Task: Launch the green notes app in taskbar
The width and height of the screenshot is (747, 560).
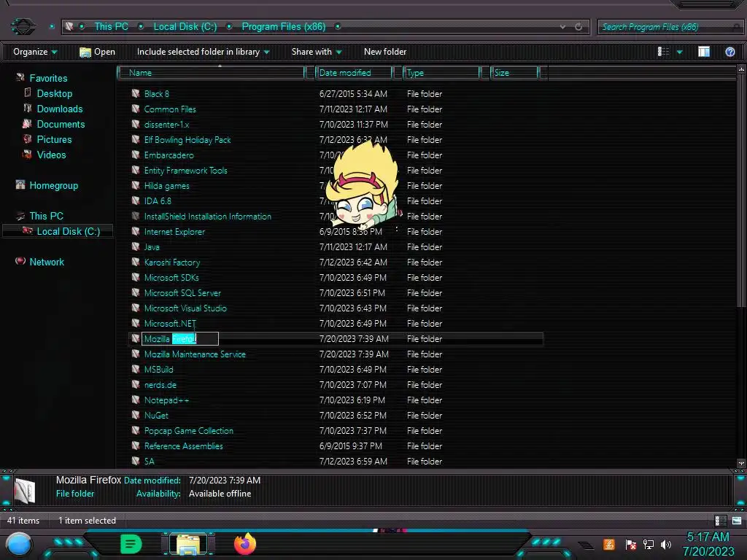Action: click(x=131, y=544)
